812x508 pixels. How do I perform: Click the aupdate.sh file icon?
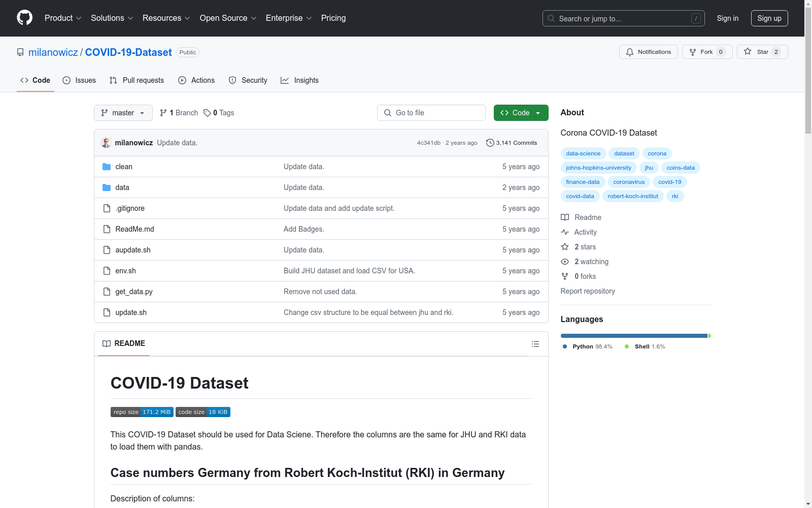point(107,250)
